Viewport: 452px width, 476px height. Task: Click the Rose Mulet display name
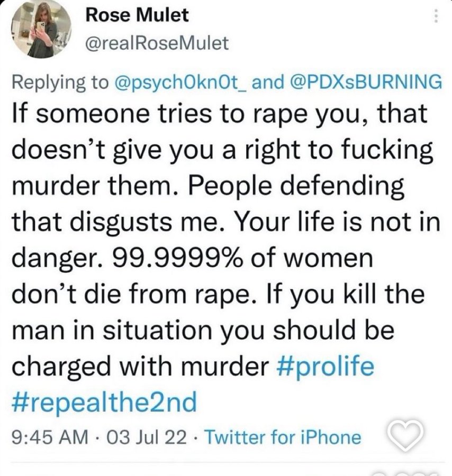click(x=137, y=15)
